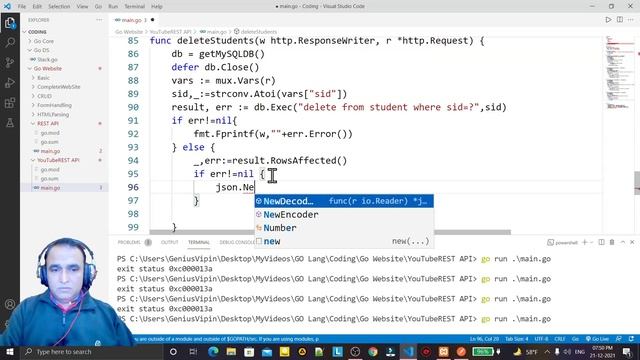Viewport: 640px width, 360px height.
Task: Choose NewDecoder autocomplete suggestion
Action: click(x=344, y=201)
